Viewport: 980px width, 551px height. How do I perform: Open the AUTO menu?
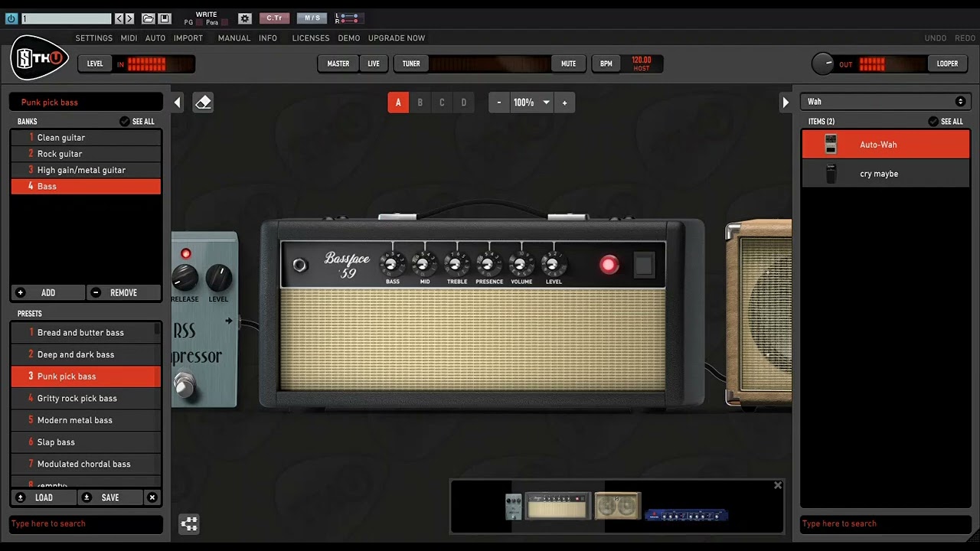coord(155,38)
